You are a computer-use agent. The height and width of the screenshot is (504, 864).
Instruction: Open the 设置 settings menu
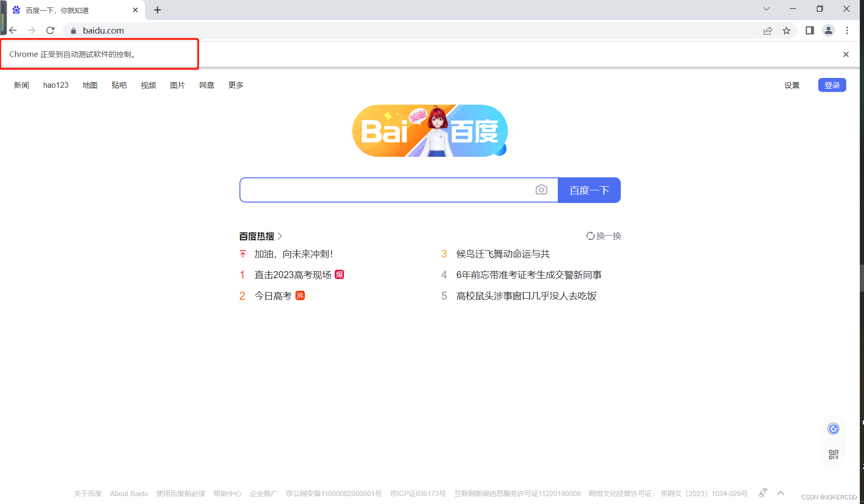(792, 85)
